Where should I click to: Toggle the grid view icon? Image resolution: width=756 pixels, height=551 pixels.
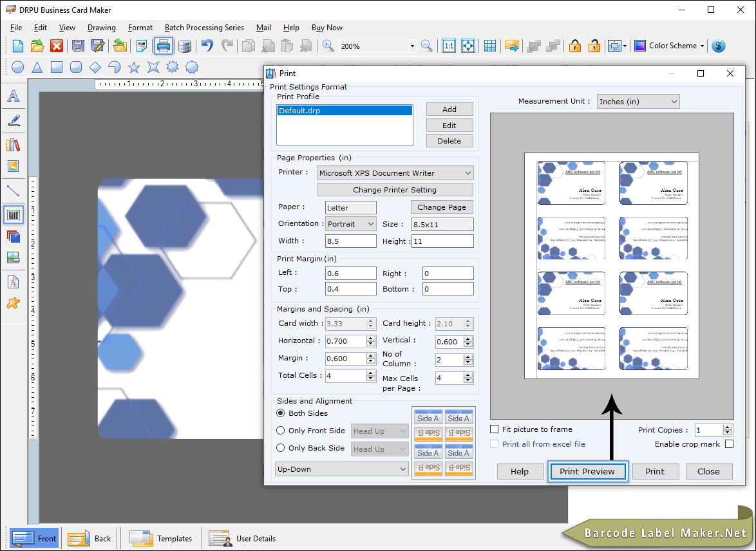[x=490, y=46]
